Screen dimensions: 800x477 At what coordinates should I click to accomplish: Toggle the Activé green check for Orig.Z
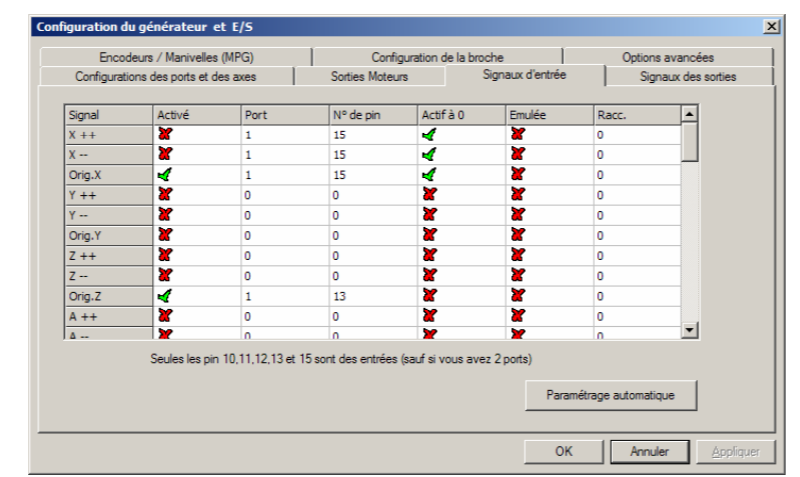click(x=164, y=295)
